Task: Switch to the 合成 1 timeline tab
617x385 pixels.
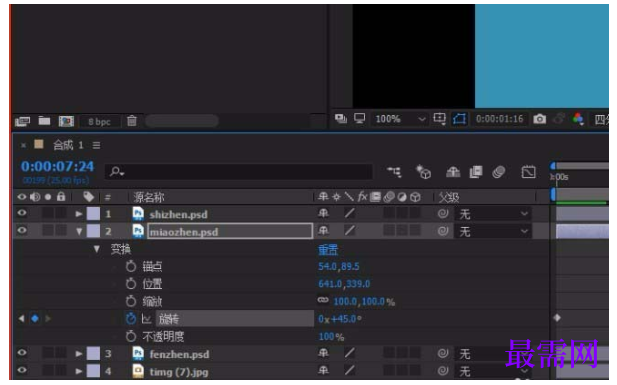Action: tap(68, 145)
